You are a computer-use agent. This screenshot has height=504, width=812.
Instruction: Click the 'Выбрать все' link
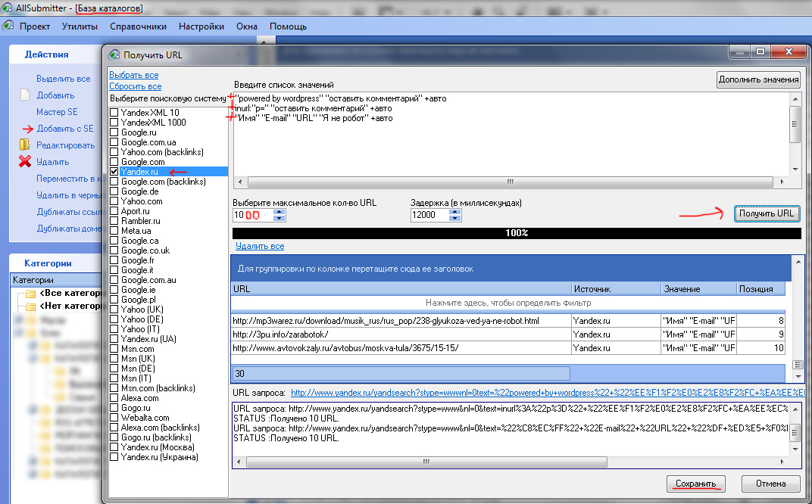click(x=133, y=75)
